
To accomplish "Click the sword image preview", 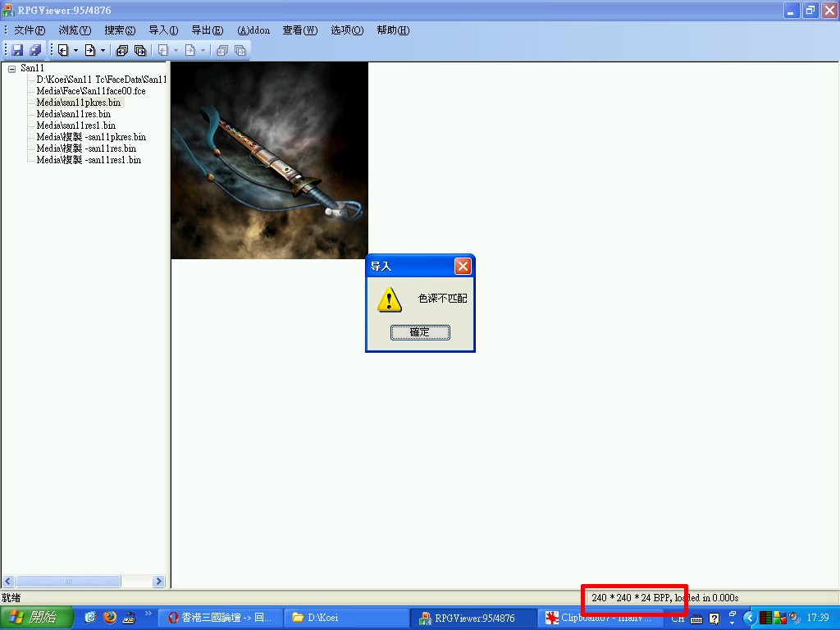I will click(x=269, y=161).
